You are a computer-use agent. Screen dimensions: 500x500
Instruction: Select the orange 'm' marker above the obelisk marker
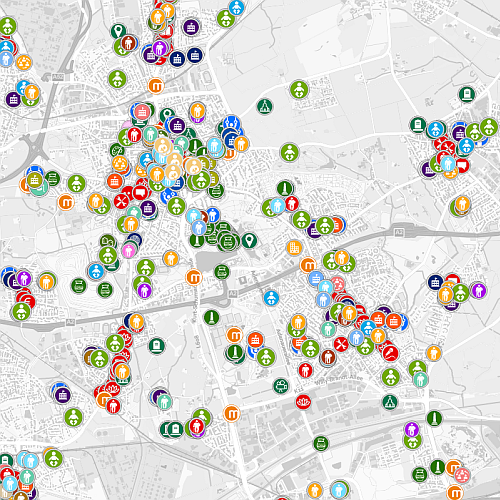pos(234,335)
